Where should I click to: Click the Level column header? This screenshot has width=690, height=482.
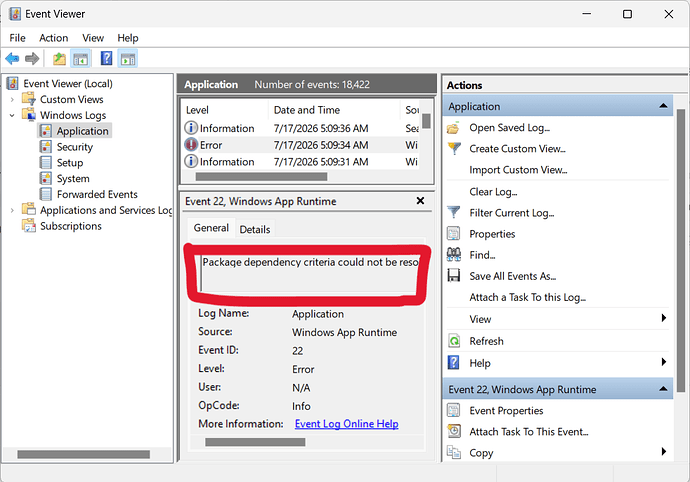(x=224, y=110)
